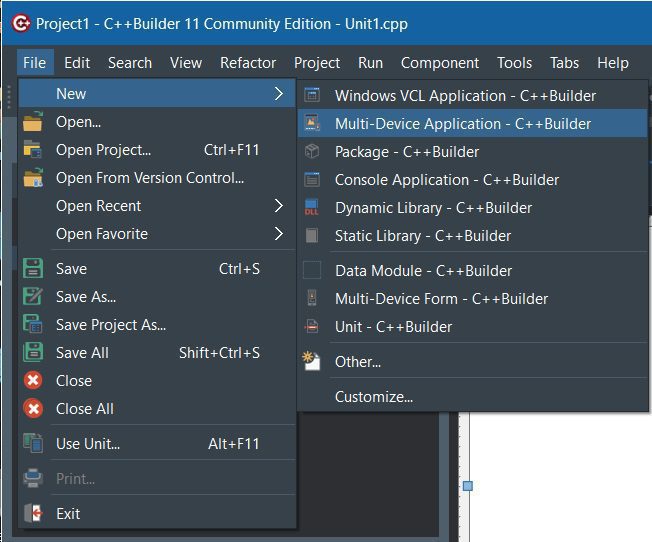Add new Unit - C++Builder
652x542 pixels.
pyautogui.click(x=473, y=326)
